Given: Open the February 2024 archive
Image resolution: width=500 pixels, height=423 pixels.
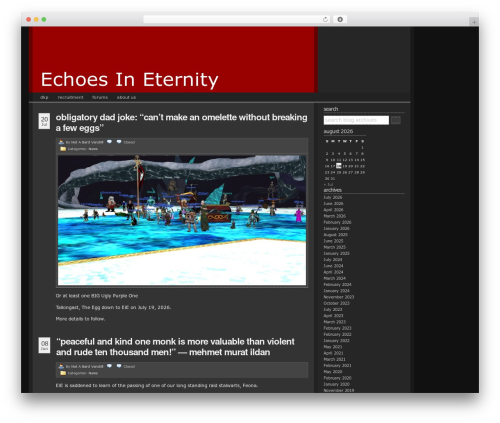Looking at the screenshot, I should click(337, 285).
